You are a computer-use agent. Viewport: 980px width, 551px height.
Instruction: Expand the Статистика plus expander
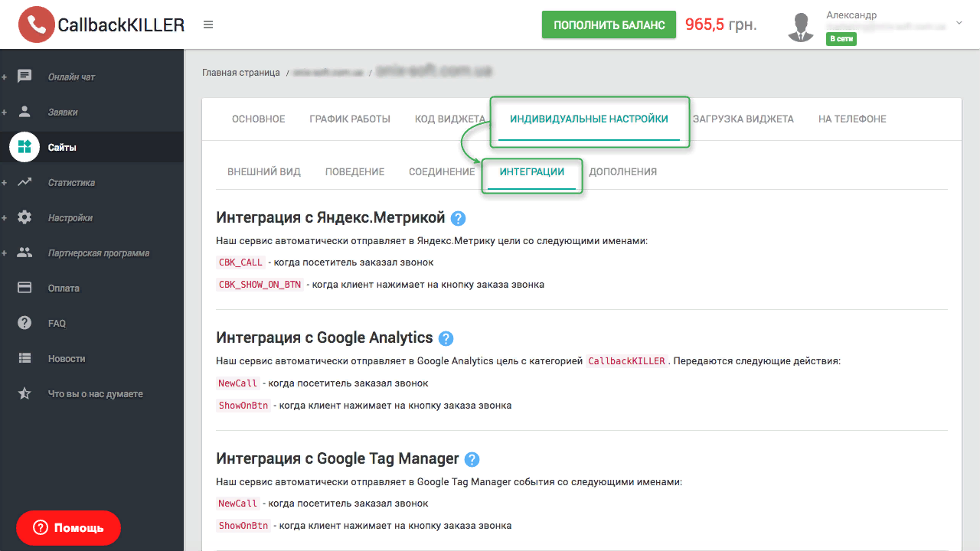4,183
